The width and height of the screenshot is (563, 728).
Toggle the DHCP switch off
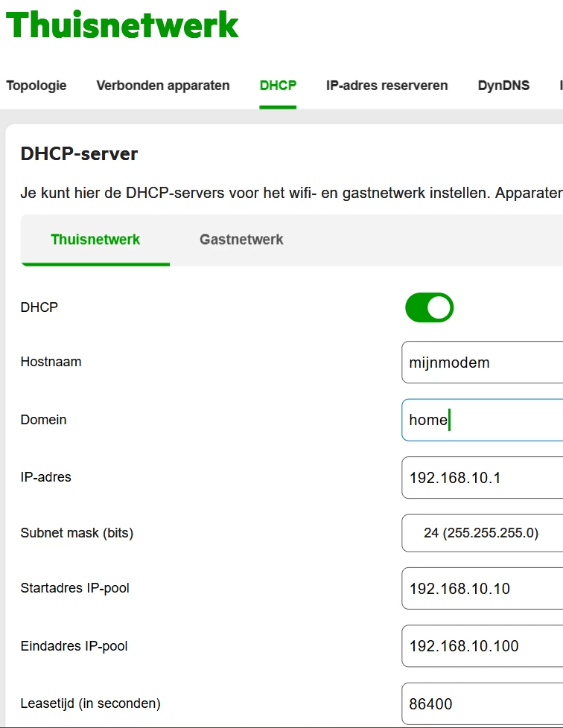point(429,307)
